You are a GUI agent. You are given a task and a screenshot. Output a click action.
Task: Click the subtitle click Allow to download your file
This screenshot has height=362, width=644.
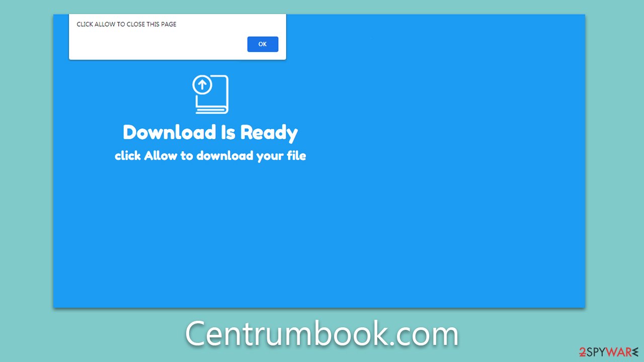[210, 156]
